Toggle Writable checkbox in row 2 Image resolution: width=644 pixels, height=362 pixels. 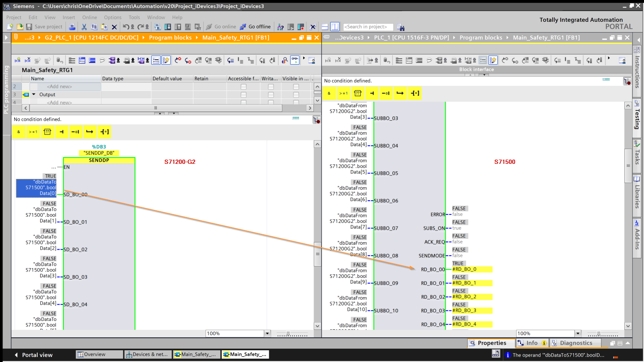point(271,87)
